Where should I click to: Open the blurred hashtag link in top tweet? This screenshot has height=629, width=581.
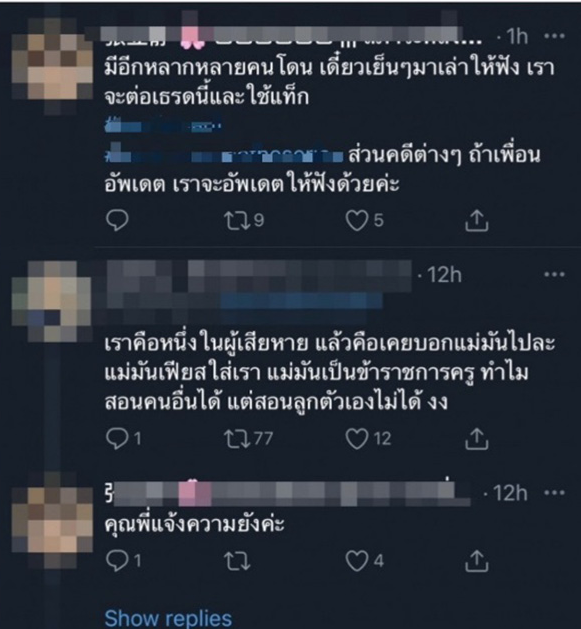163,126
